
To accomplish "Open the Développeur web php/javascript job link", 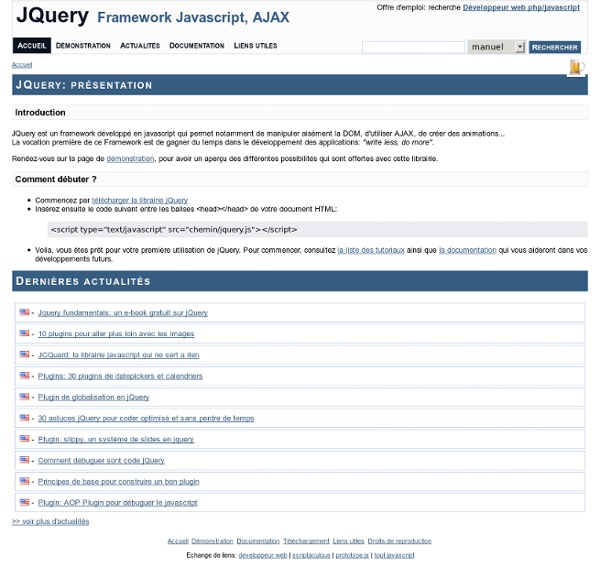I will click(x=521, y=7).
